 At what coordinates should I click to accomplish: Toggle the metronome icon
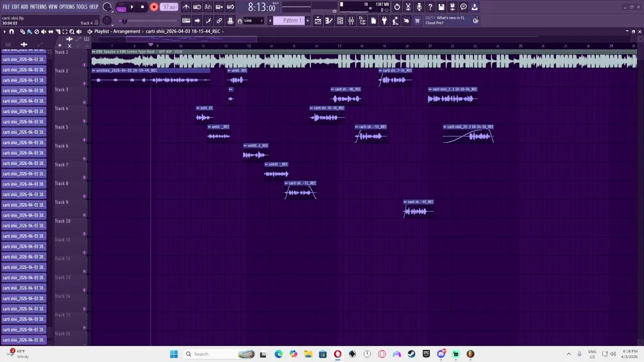(x=186, y=7)
